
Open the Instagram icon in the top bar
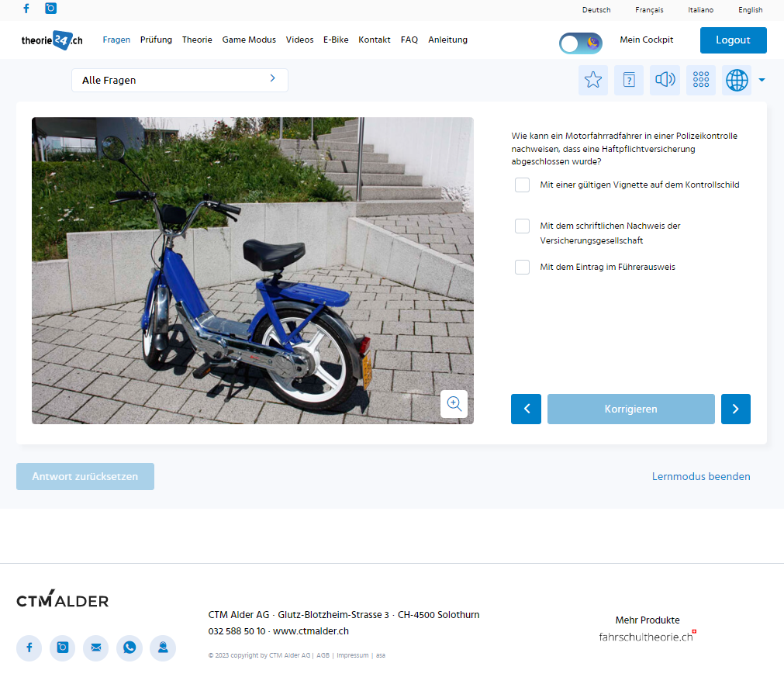coord(50,8)
